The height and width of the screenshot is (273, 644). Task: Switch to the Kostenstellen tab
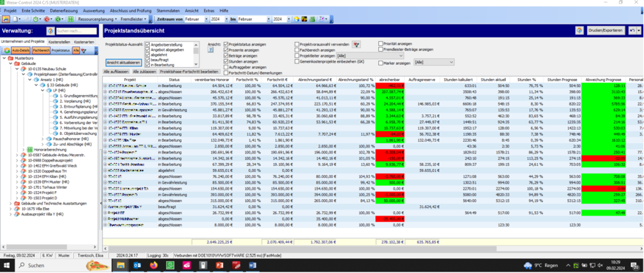pos(60,42)
